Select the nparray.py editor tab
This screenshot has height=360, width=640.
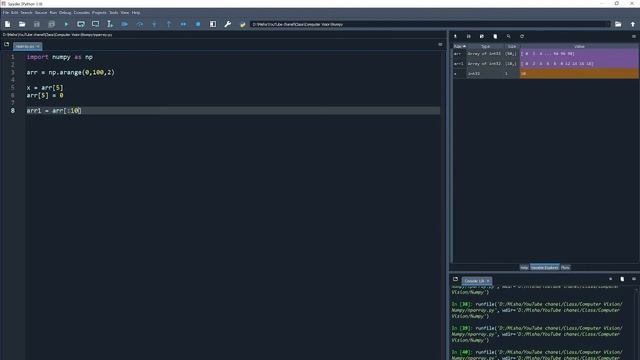pyautogui.click(x=27, y=47)
